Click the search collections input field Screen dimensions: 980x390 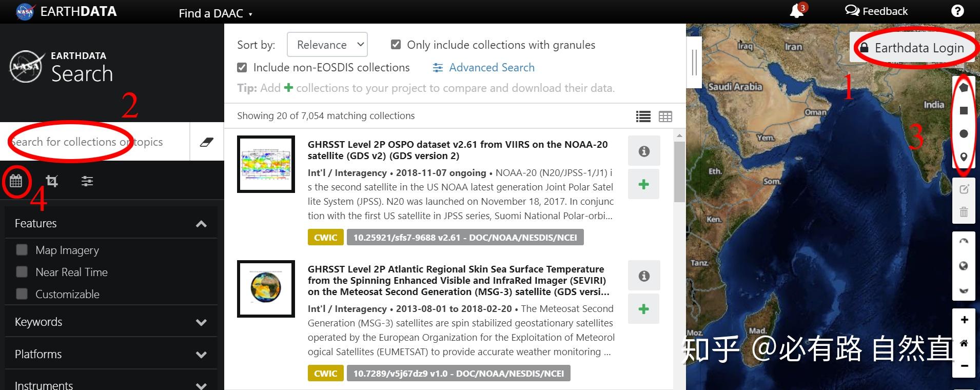pos(95,142)
